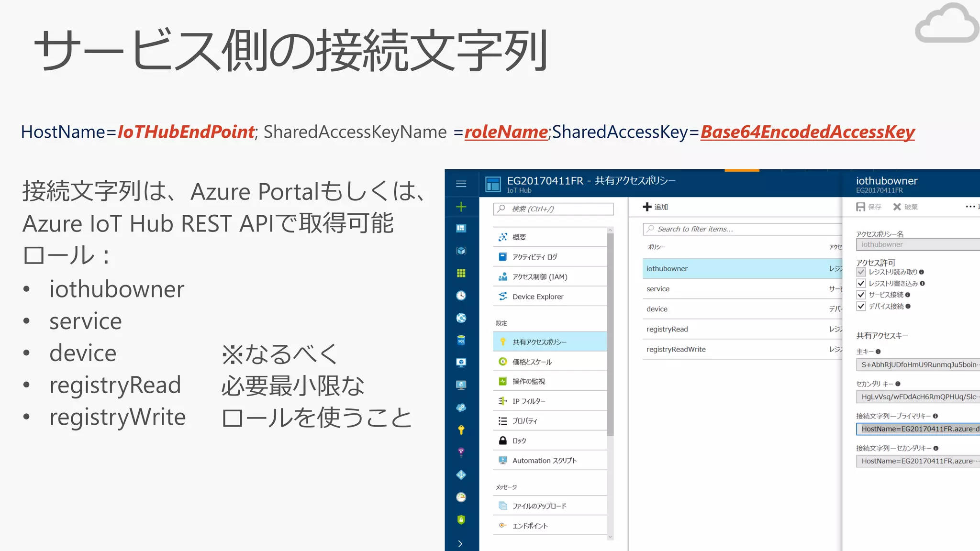The height and width of the screenshot is (551, 980).
Task: Expand the portal sidebar chevron at bottom
Action: click(460, 543)
